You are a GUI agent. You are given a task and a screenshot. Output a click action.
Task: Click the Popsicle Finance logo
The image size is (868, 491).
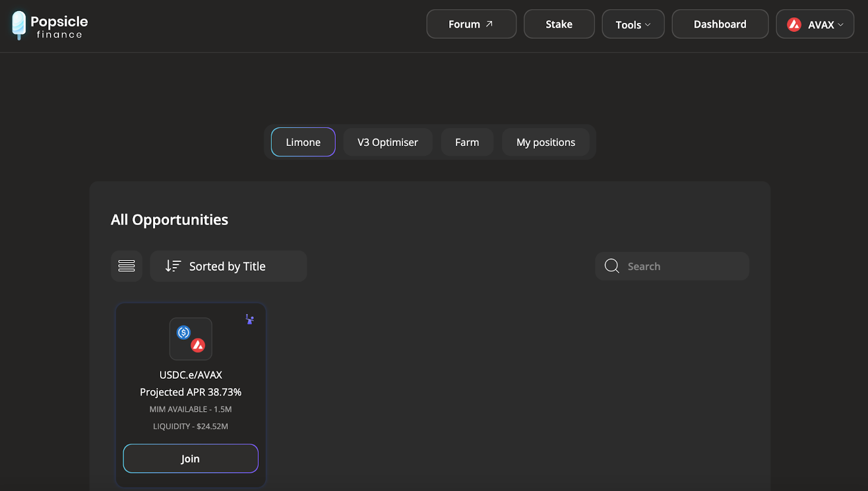click(49, 25)
